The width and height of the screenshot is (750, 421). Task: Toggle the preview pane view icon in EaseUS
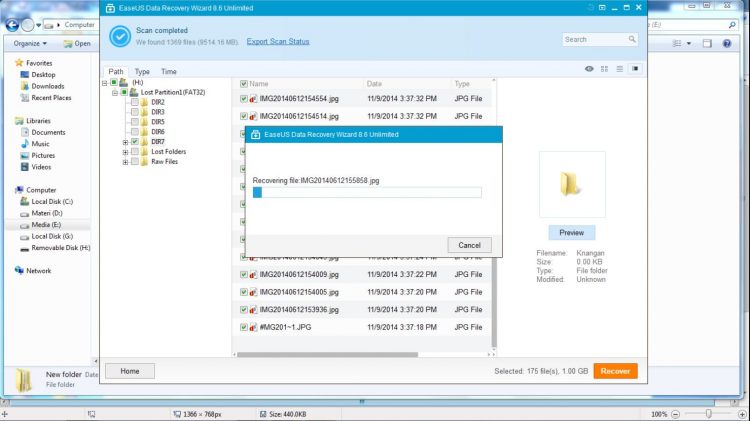coord(635,69)
